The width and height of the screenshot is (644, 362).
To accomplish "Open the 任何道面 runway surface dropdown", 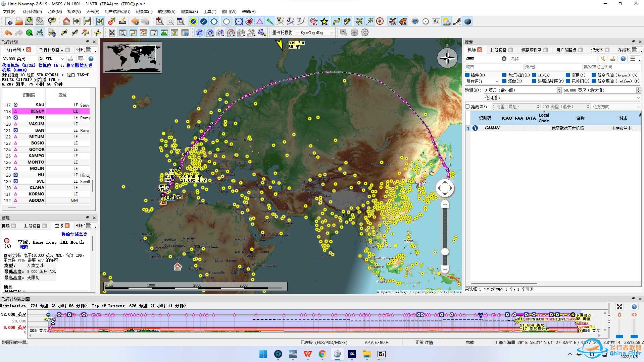I will (x=563, y=98).
